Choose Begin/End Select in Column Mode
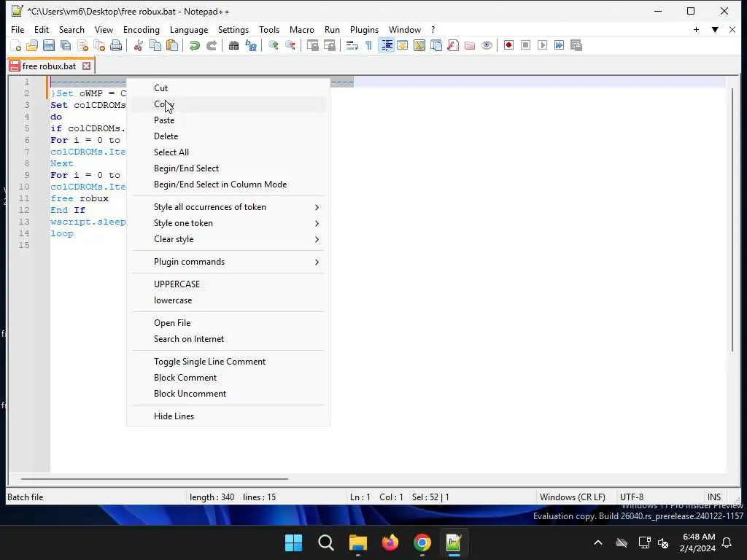Viewport: 747px width, 560px height. (x=228, y=184)
